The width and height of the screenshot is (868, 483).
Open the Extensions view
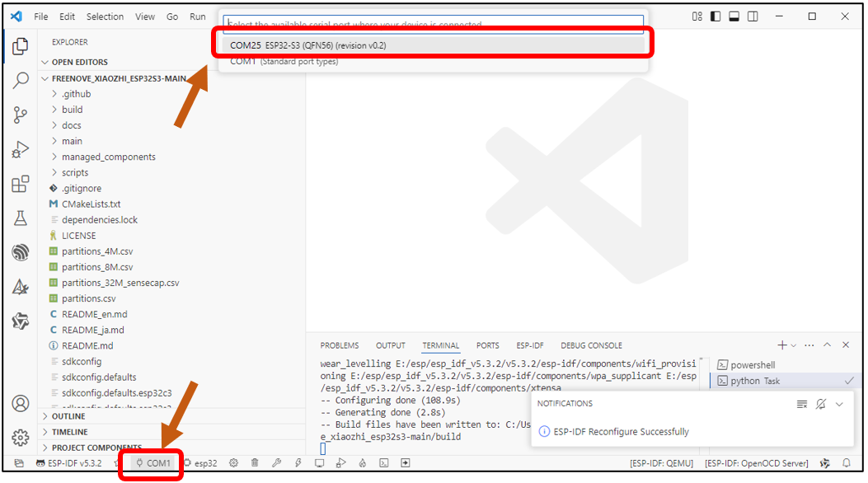click(x=21, y=184)
